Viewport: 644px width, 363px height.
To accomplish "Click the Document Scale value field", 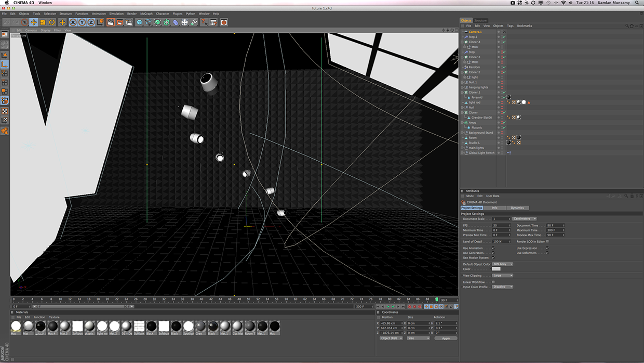I will [x=501, y=219].
